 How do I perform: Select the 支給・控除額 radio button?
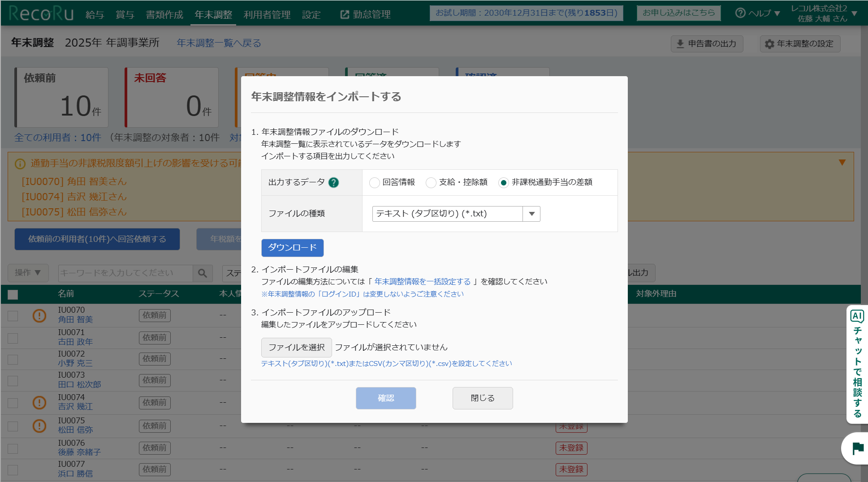click(431, 182)
